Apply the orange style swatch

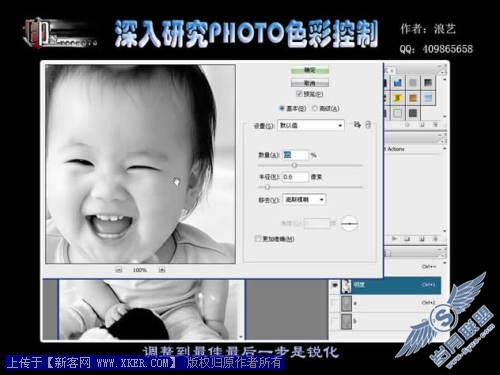[x=413, y=98]
